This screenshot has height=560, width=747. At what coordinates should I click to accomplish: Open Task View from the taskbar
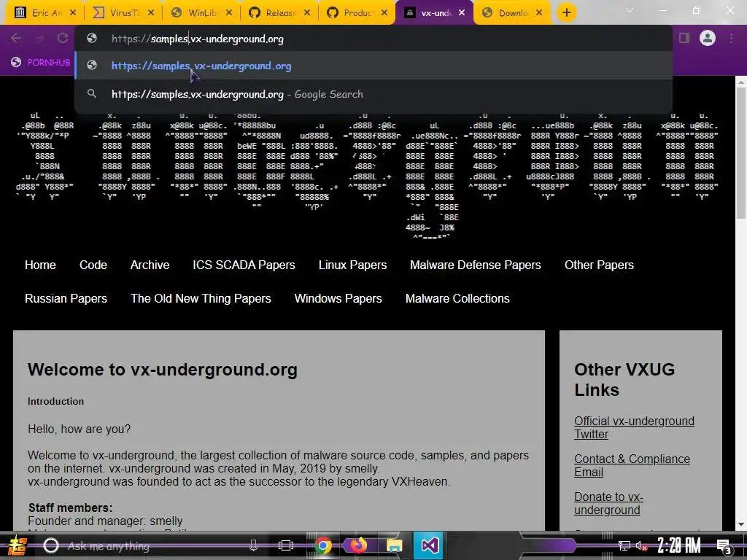(286, 545)
